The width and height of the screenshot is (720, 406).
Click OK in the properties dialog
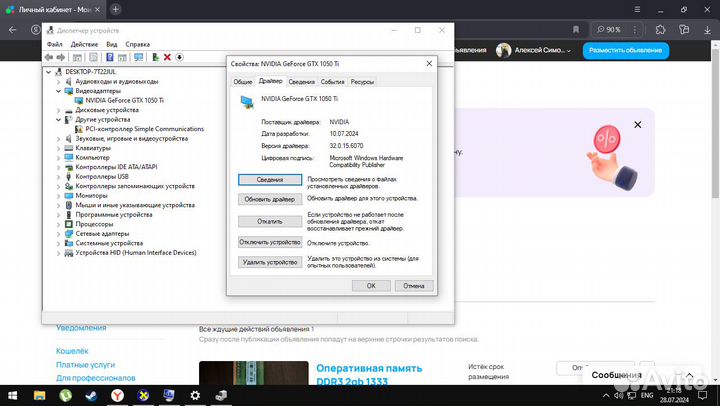coord(371,286)
